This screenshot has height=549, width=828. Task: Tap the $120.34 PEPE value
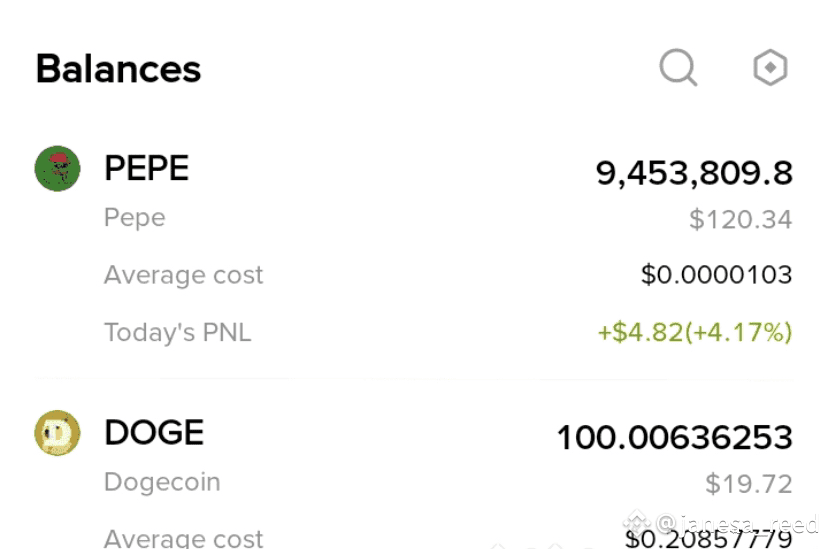click(x=740, y=219)
